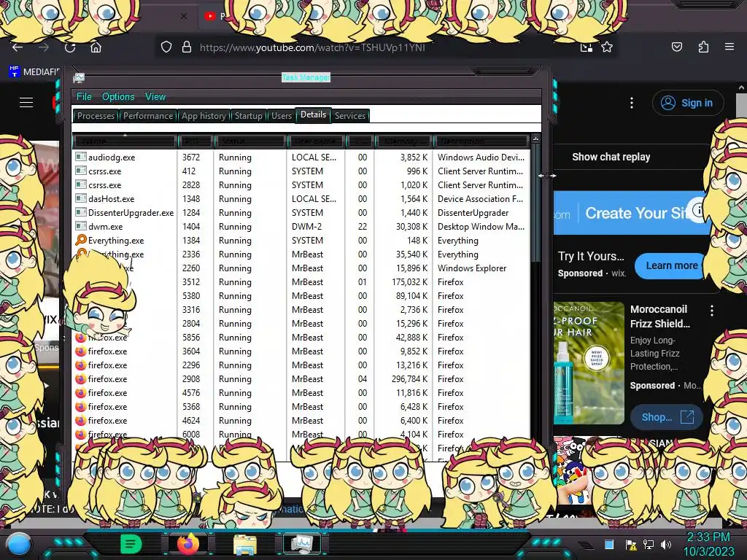Select csrss.exe with PID 2828
This screenshot has height=560, width=747.
(301, 184)
